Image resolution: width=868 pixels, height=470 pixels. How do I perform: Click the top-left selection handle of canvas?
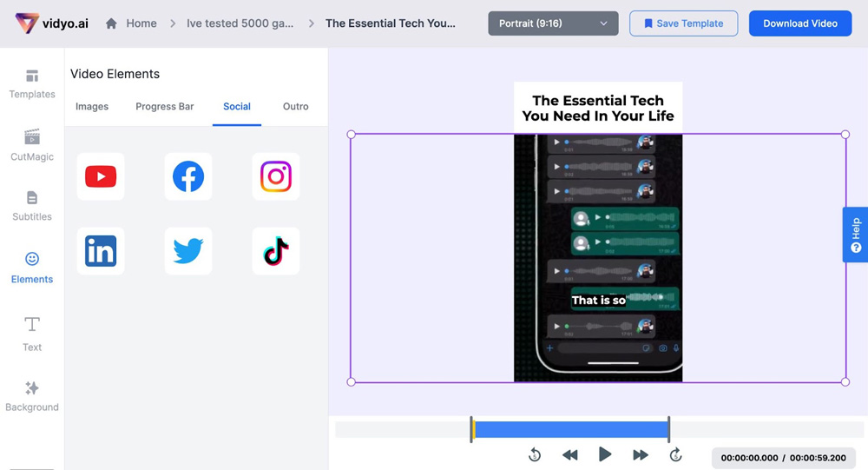351,134
